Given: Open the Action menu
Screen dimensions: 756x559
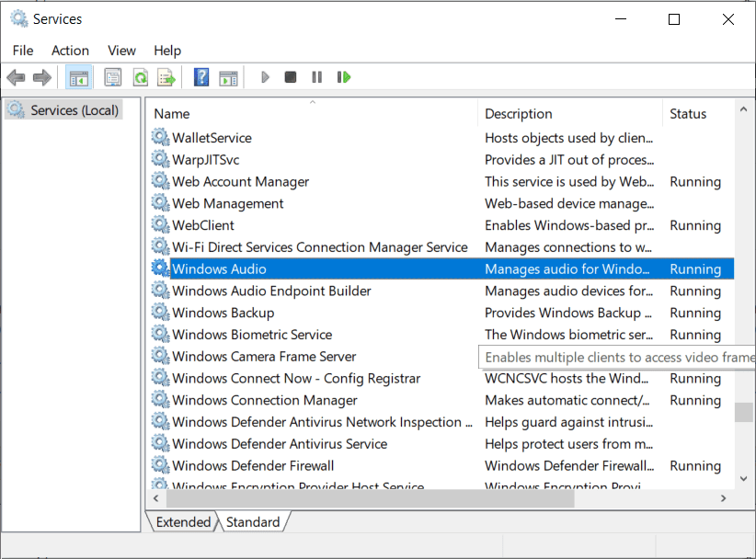Looking at the screenshot, I should pyautogui.click(x=70, y=51).
